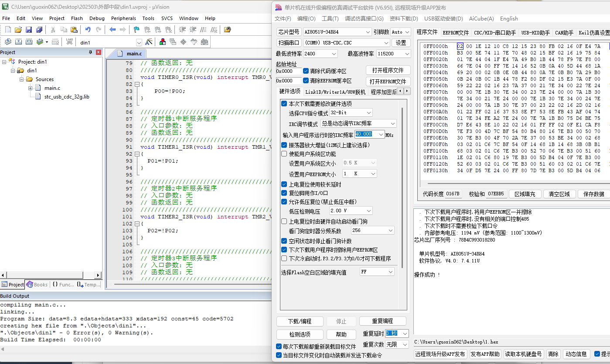Click 重复编程 button
Image resolution: width=610 pixels, height=364 pixels.
click(382, 321)
